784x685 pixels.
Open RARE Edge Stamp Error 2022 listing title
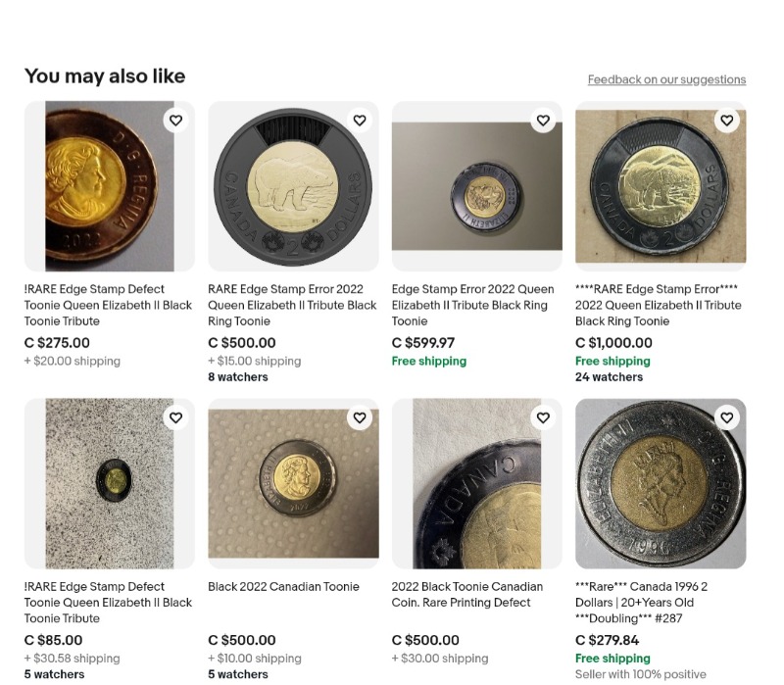292,305
